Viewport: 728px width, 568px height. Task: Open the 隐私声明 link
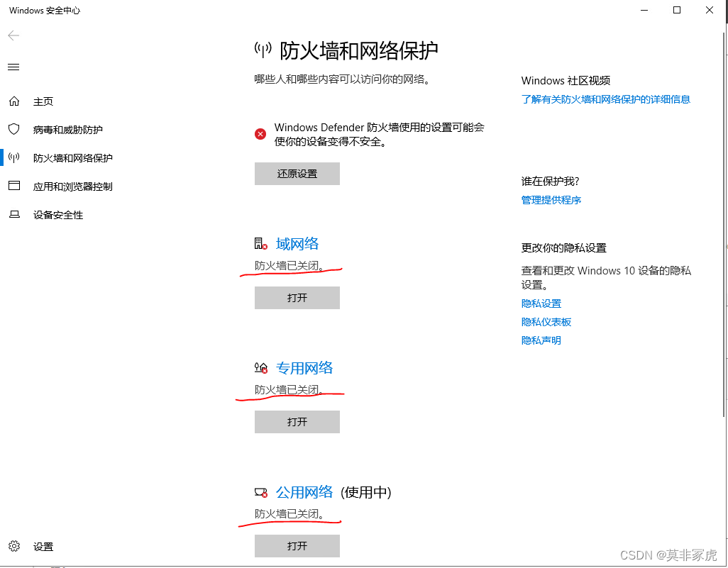point(541,340)
